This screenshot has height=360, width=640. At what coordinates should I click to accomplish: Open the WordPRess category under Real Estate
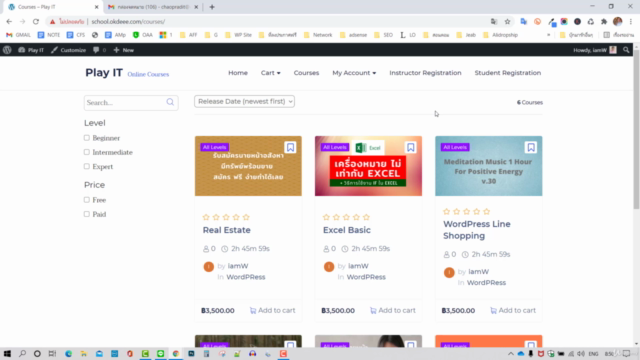[x=246, y=277]
